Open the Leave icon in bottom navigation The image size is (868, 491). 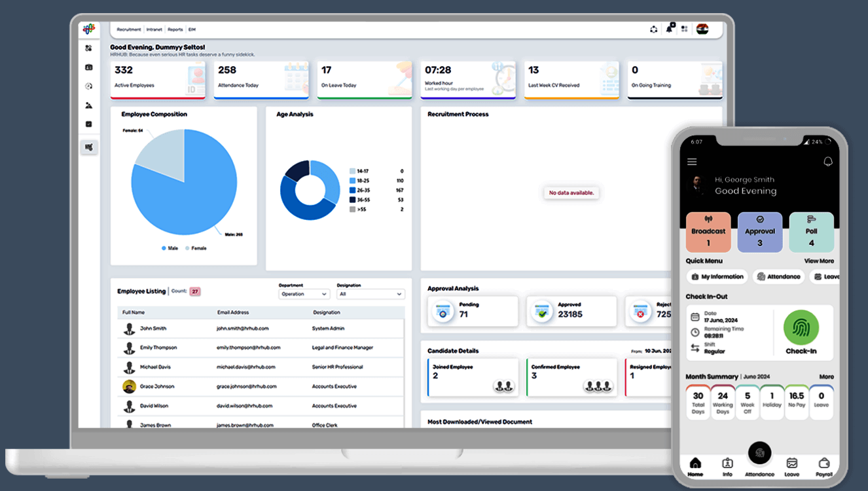792,467
